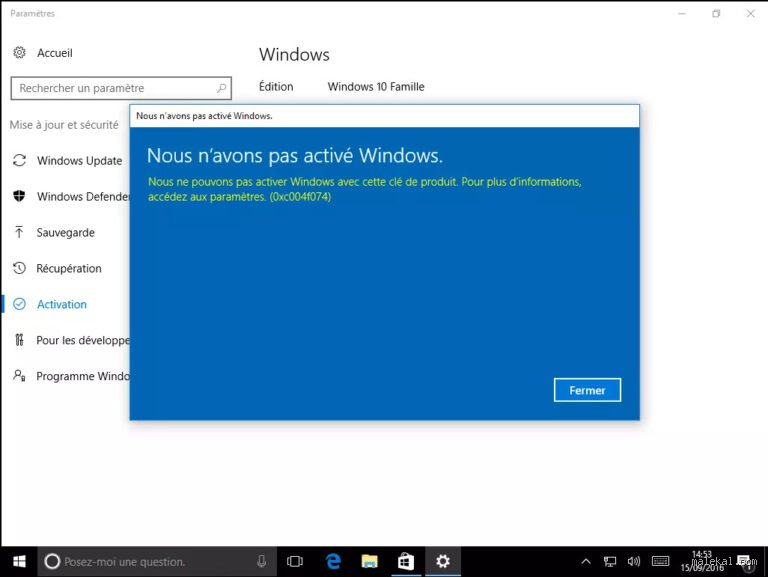
Task: Open the Programme Windows Insider section
Action: tap(83, 376)
